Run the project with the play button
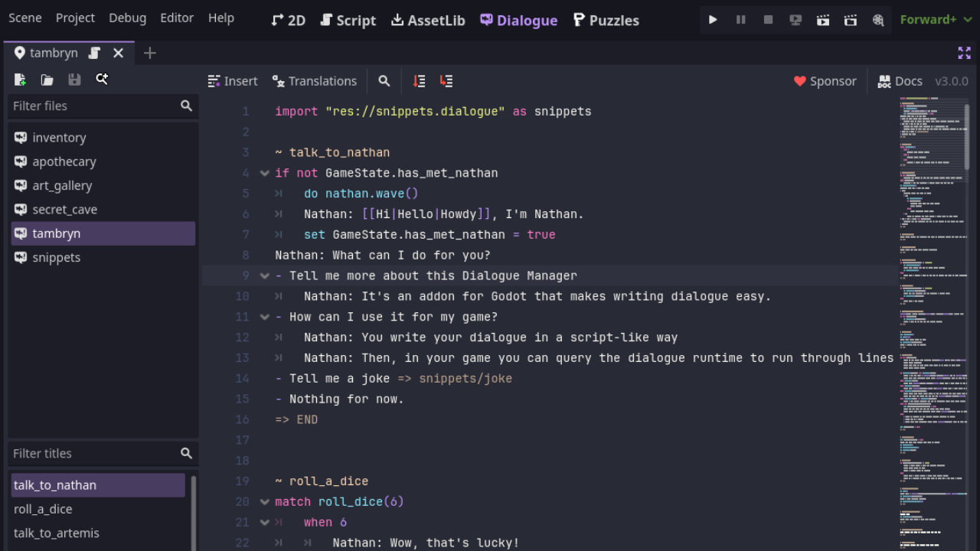The image size is (980, 551). (x=713, y=20)
